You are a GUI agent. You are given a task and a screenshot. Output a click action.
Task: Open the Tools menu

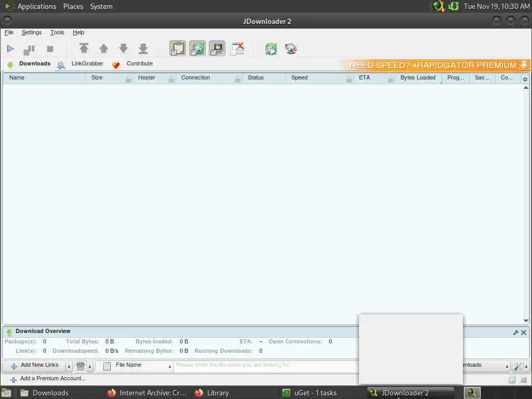point(57,33)
